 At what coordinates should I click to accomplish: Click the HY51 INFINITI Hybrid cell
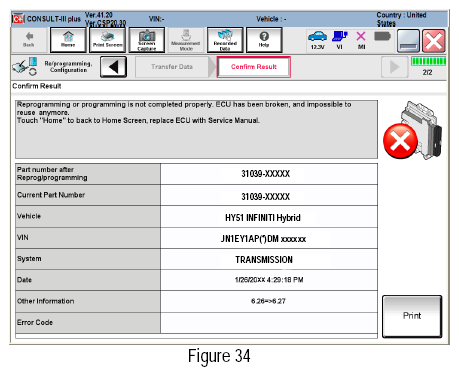point(269,217)
